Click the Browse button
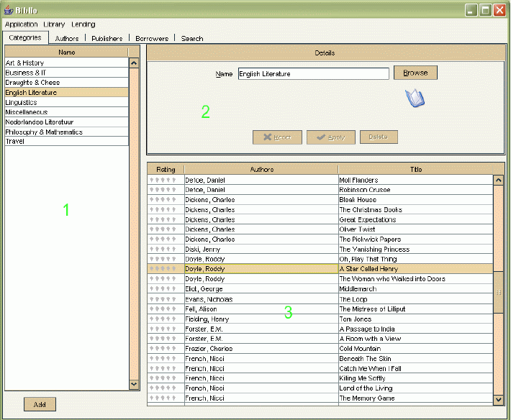 (415, 73)
